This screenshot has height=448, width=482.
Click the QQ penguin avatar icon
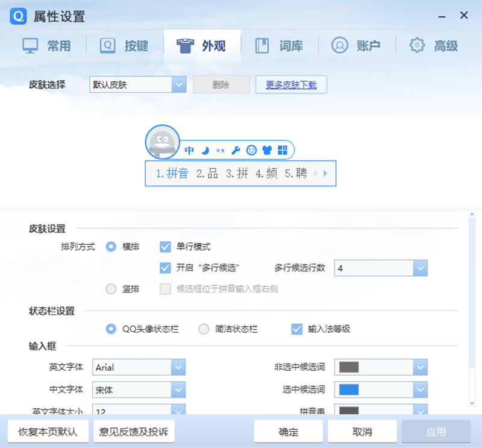(x=162, y=142)
